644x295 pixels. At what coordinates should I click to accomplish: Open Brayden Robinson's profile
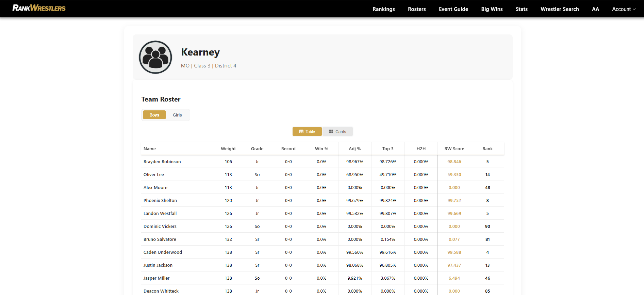(162, 162)
